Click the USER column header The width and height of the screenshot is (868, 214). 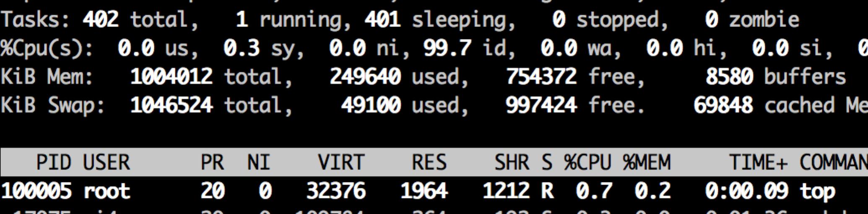pos(107,162)
